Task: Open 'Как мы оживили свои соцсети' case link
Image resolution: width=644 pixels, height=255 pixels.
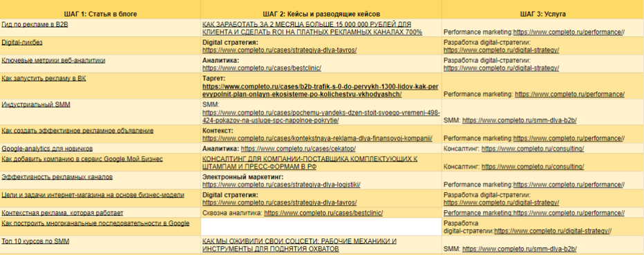Action: pyautogui.click(x=299, y=245)
